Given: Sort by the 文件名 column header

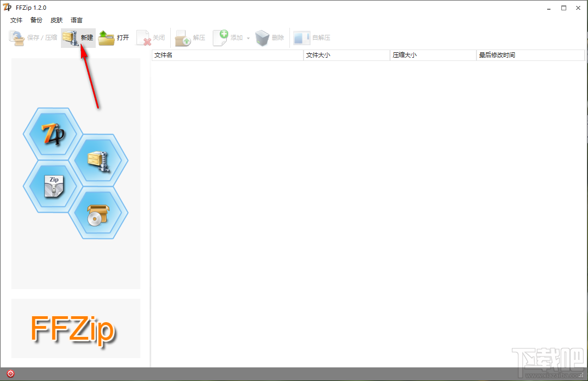Looking at the screenshot, I should [x=227, y=55].
